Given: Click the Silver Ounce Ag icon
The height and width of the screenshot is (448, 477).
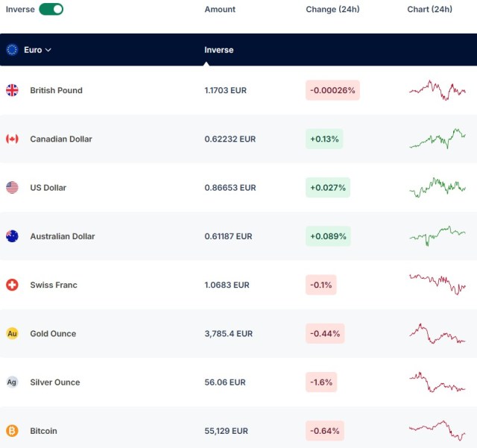Looking at the screenshot, I should (x=12, y=382).
